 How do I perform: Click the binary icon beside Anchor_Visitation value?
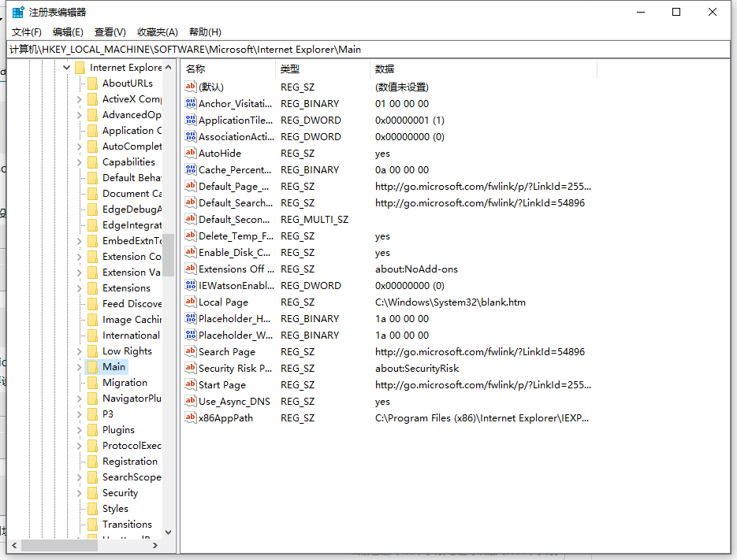(190, 104)
